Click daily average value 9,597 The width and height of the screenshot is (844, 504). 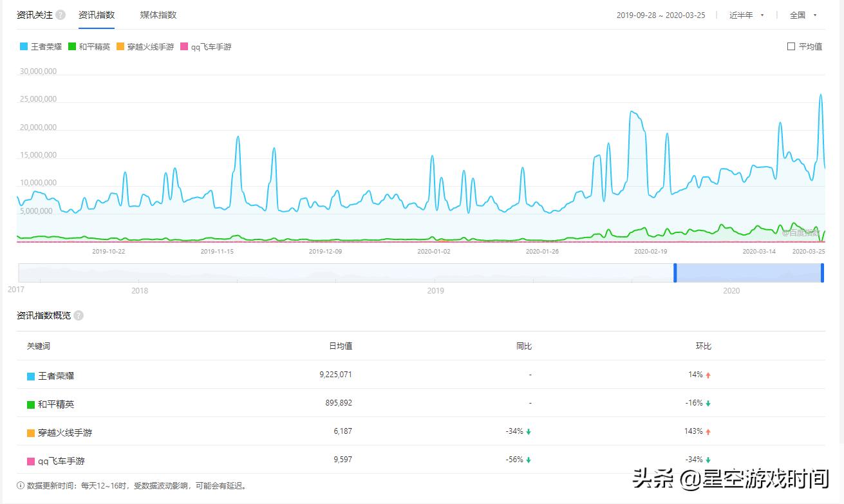[343, 460]
